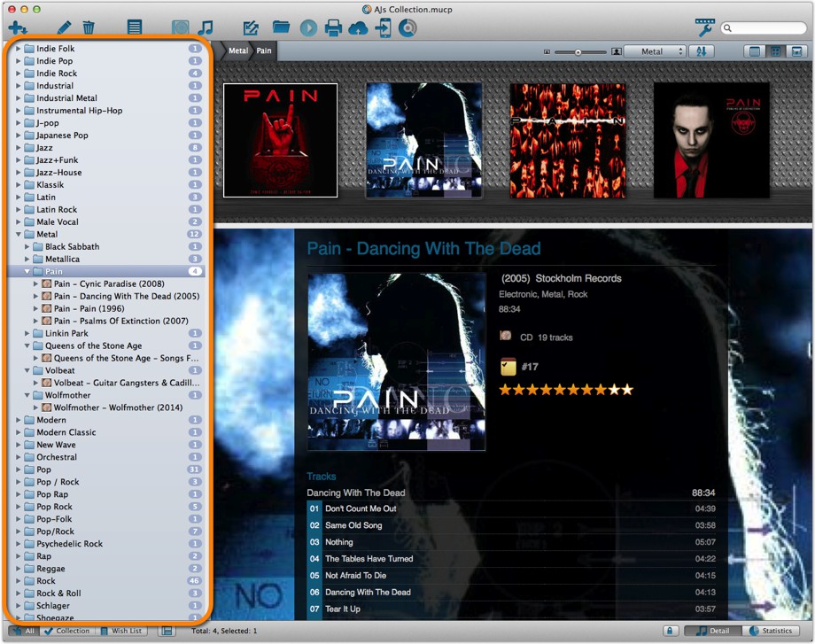Show All items filter tab

(24, 631)
